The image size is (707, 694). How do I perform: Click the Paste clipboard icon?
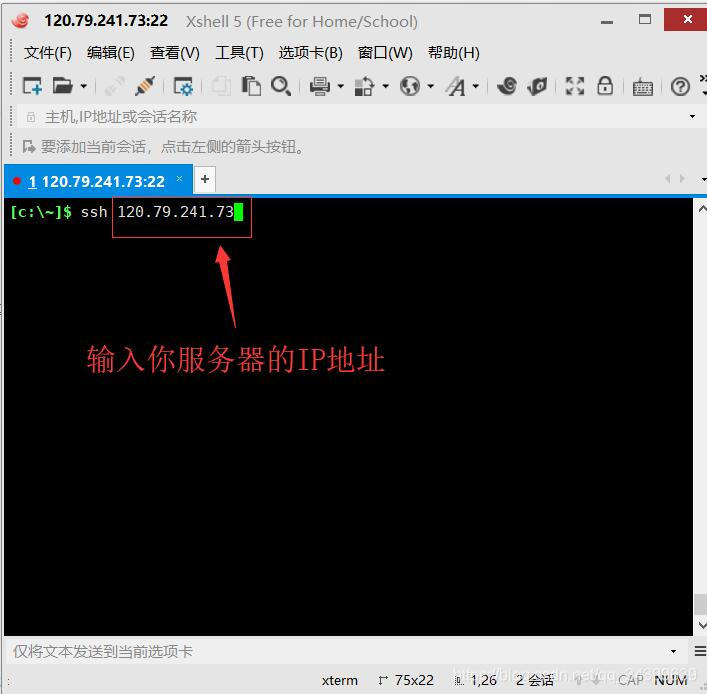click(x=251, y=86)
